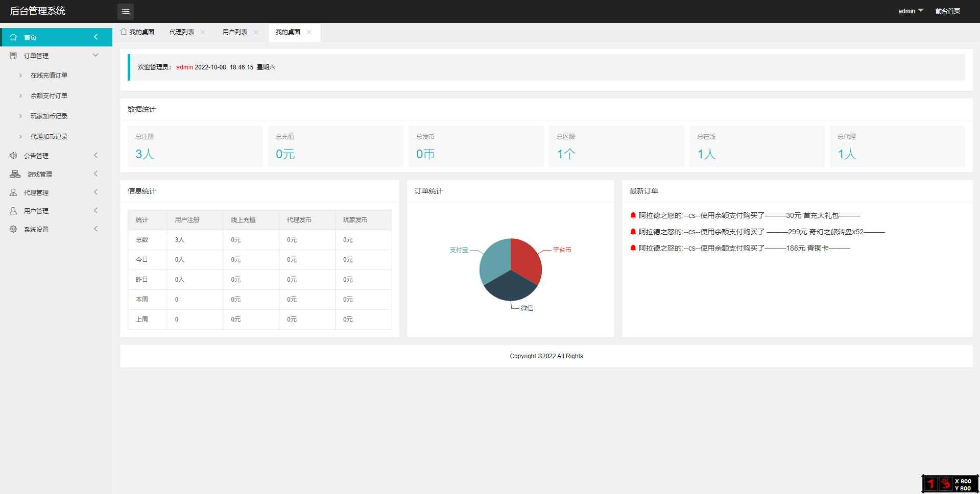The height and width of the screenshot is (494, 980).
Task: Open 在线充值订单 in the sidebar
Action: click(49, 76)
